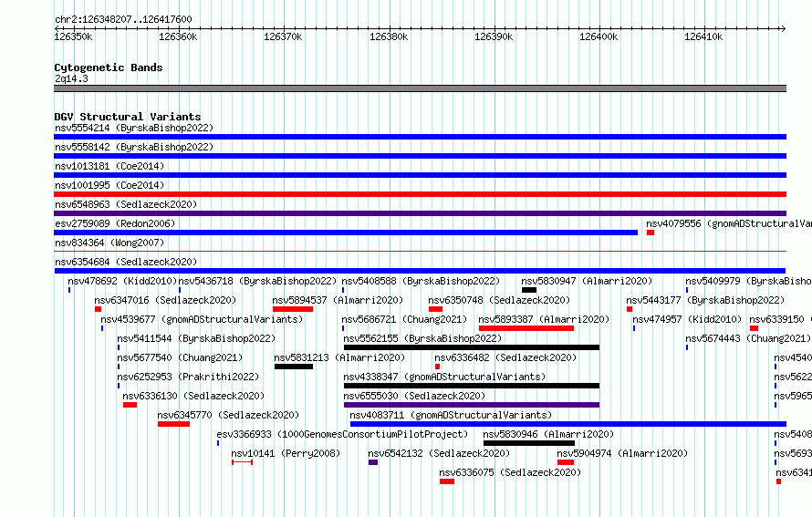
Task: Click nsv4539677 (gnomADStructuralVariants) label
Action: (x=202, y=319)
